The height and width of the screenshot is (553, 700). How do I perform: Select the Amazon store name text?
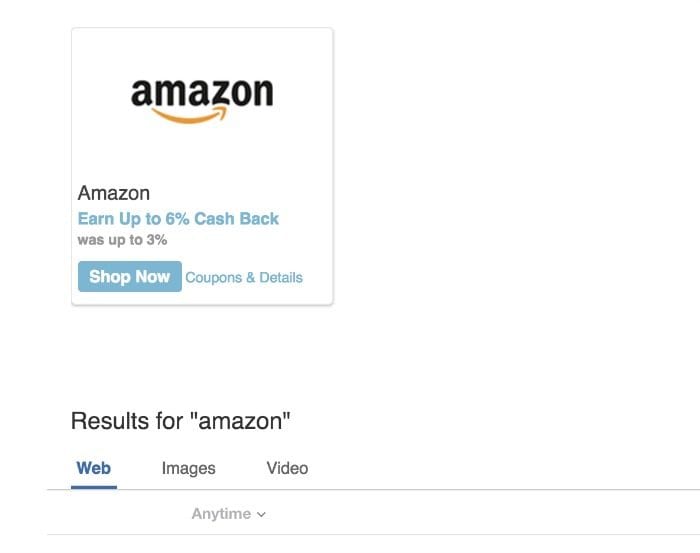pyautogui.click(x=114, y=193)
